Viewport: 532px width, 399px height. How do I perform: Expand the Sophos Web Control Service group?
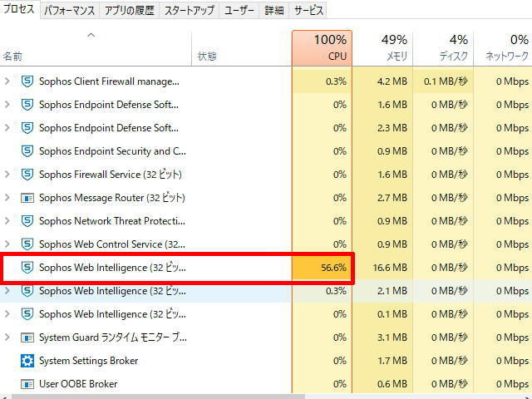(7, 244)
